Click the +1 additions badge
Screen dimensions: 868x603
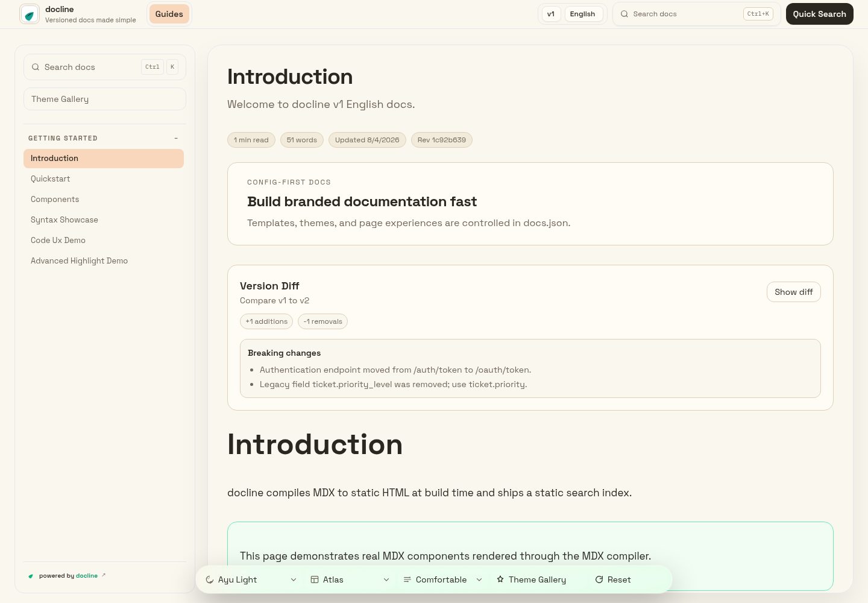[x=266, y=321]
